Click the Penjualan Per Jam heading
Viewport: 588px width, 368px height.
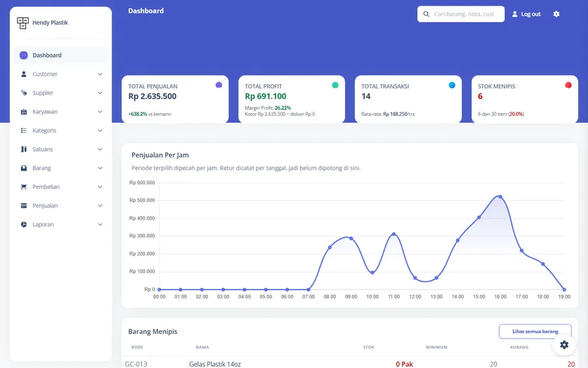coord(160,155)
